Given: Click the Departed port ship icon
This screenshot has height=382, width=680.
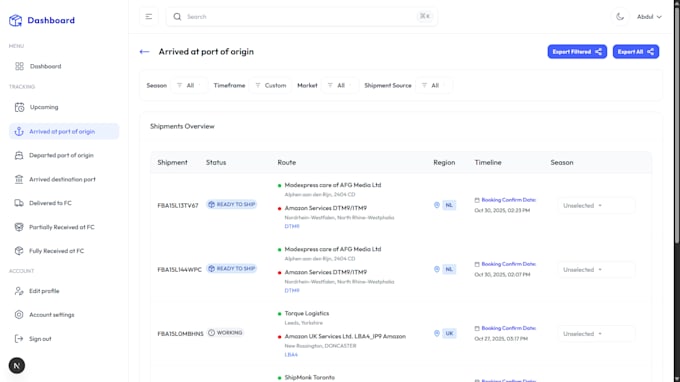Looking at the screenshot, I should 19,155.
